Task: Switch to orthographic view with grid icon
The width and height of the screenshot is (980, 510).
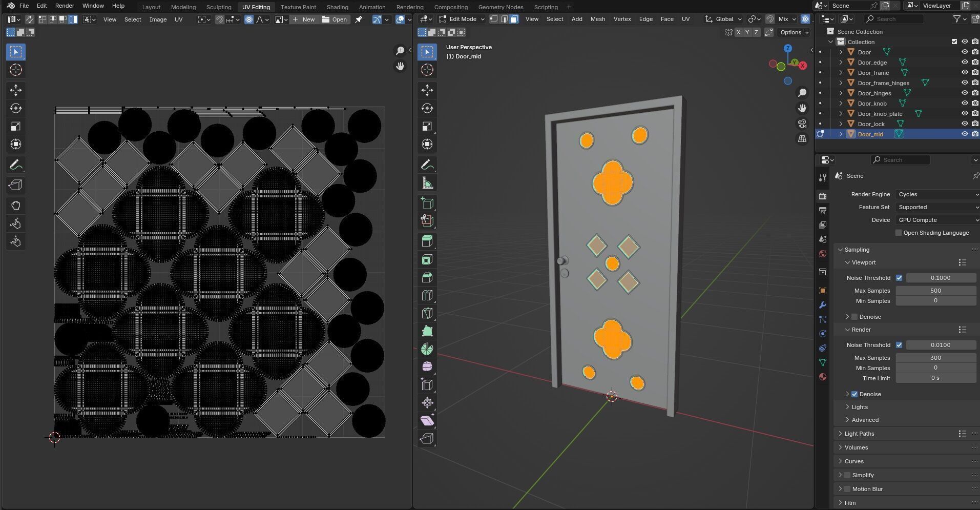Action: [802, 139]
